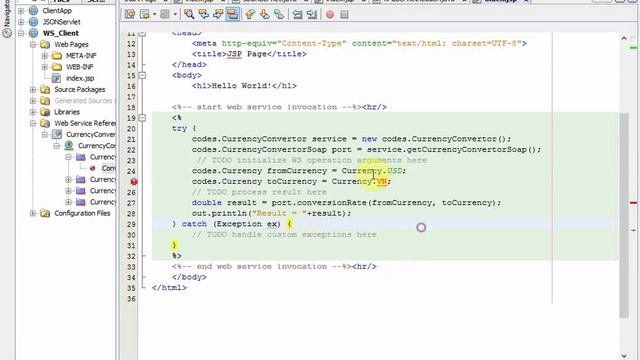Open index.jsp in the project tree
The image size is (640, 360).
[80, 78]
